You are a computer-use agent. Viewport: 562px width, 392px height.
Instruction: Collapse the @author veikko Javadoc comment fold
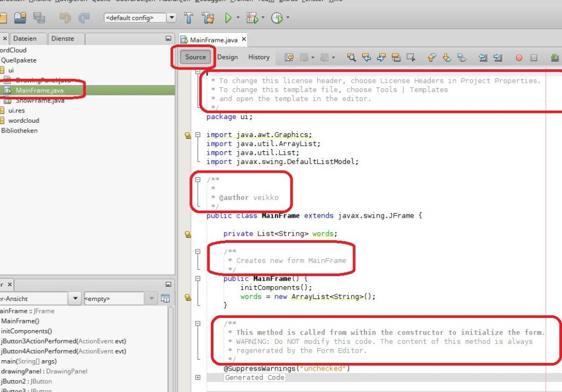point(198,179)
